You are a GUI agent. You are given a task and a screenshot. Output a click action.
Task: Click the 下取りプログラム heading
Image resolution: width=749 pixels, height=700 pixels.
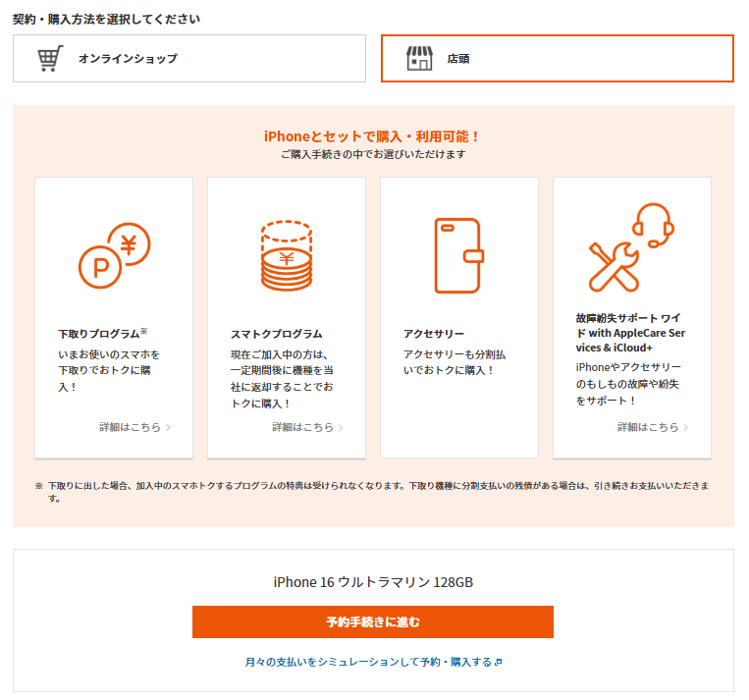[x=103, y=333]
